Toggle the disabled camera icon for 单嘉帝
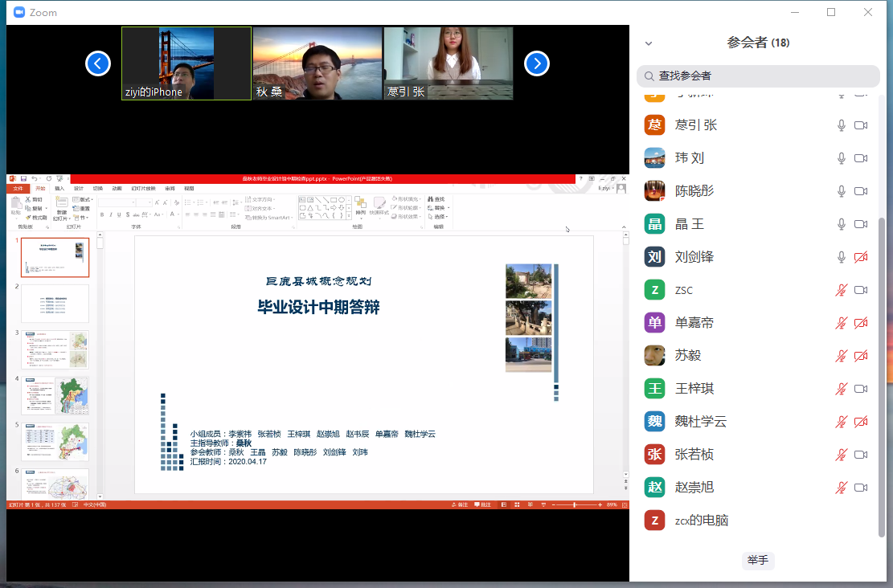 (x=861, y=323)
